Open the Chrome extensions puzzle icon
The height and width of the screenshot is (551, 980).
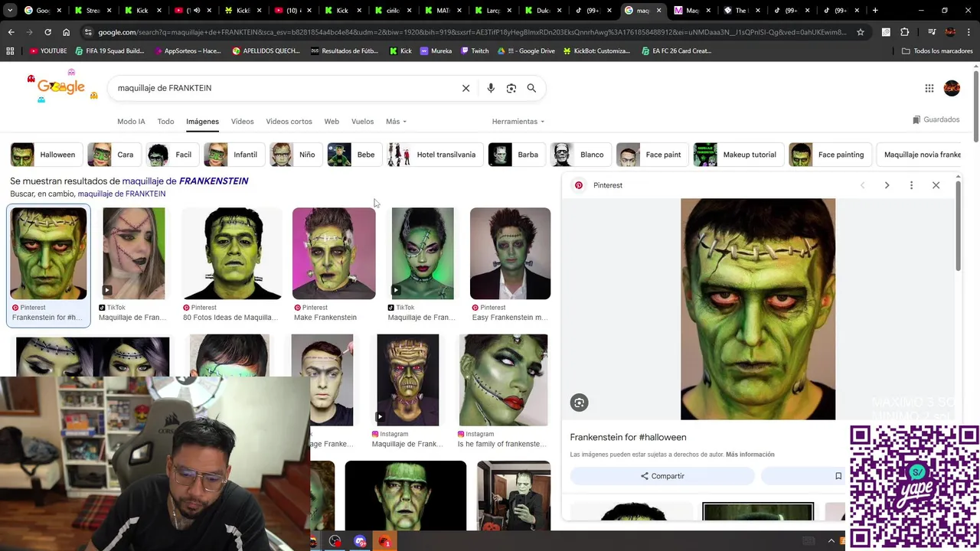point(904,32)
